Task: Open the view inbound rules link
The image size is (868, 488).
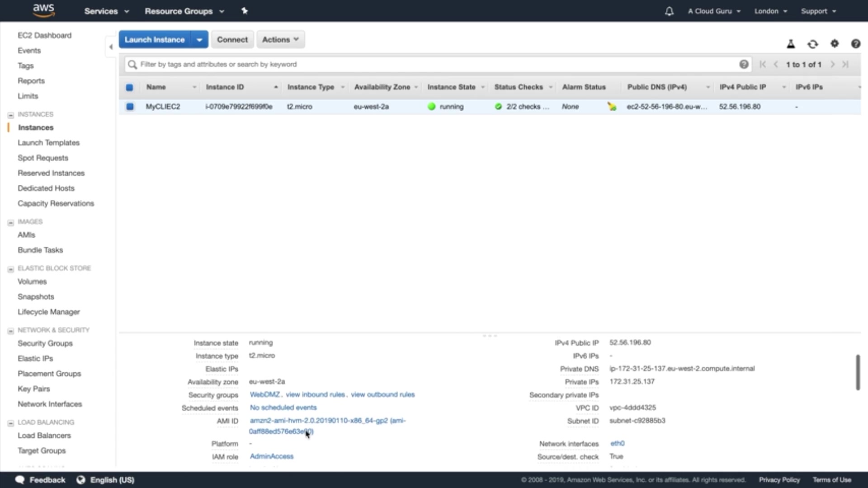Action: [315, 394]
